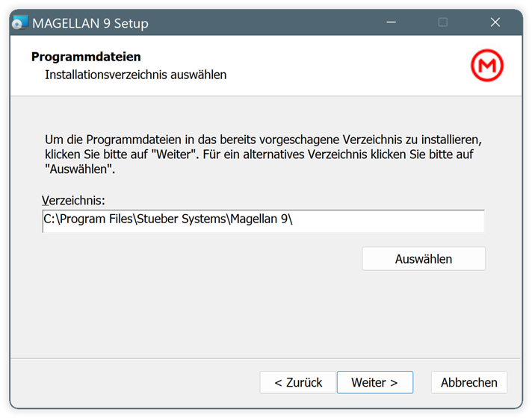532x418 pixels.
Task: Click the 'MAGELLAN 9 Setup' title text
Action: (90, 23)
